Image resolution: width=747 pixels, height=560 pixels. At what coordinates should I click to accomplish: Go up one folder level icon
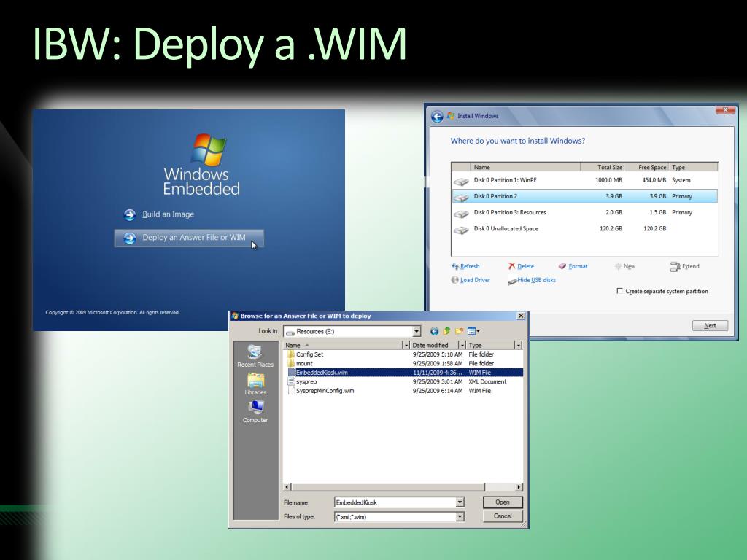tap(446, 331)
